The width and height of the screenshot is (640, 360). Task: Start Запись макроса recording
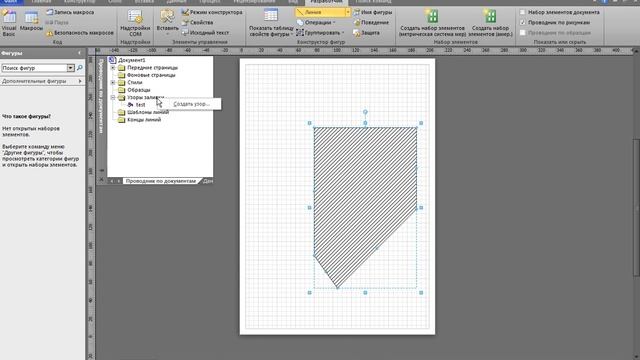(70, 12)
